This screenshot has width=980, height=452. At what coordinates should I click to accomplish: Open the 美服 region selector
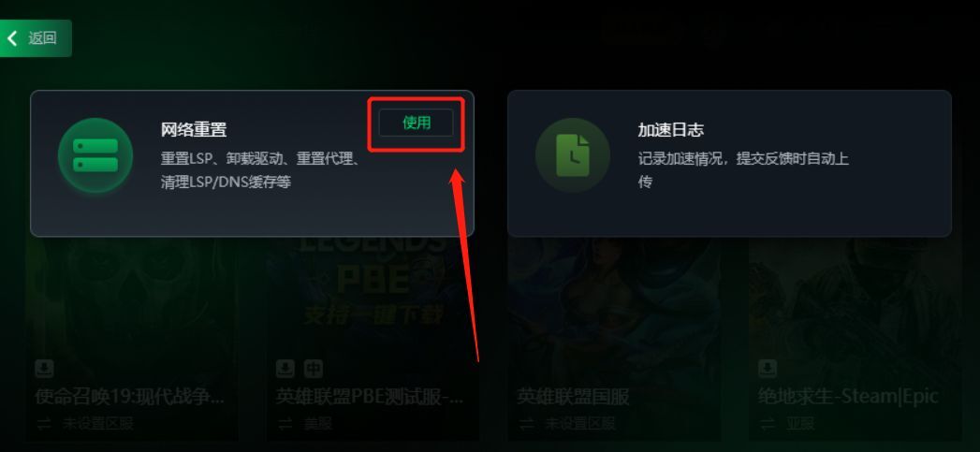click(x=318, y=424)
